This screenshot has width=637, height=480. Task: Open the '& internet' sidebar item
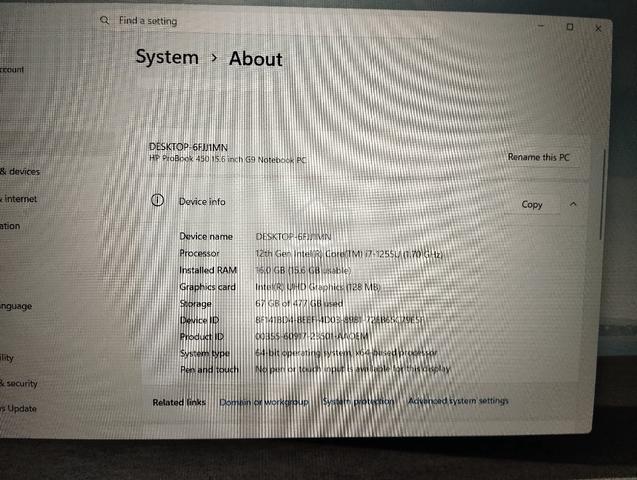(19, 199)
